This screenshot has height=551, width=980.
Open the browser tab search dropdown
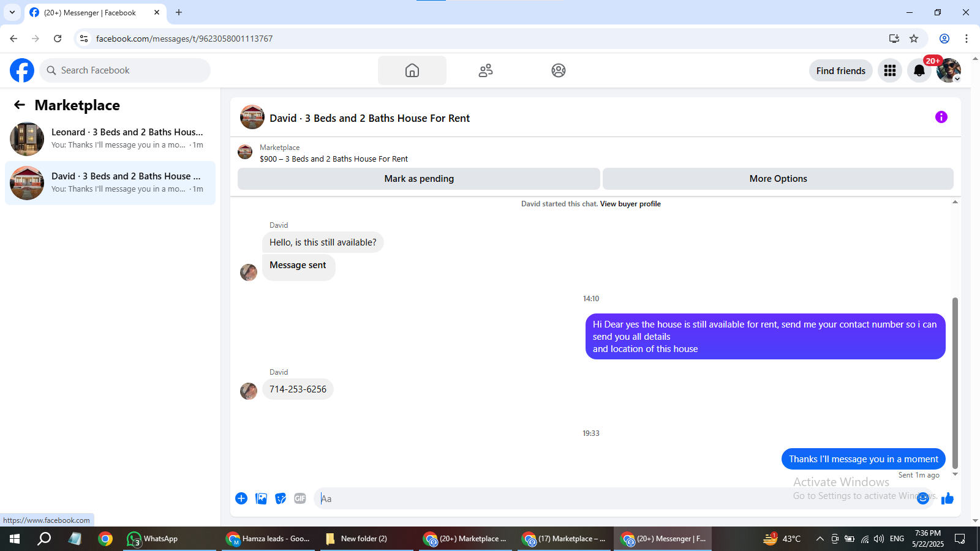(x=12, y=12)
